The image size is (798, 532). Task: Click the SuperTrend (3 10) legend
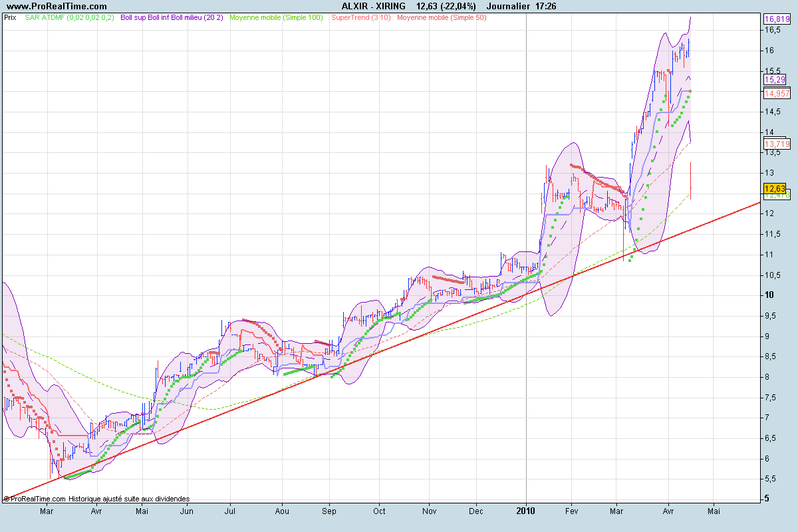tap(361, 17)
